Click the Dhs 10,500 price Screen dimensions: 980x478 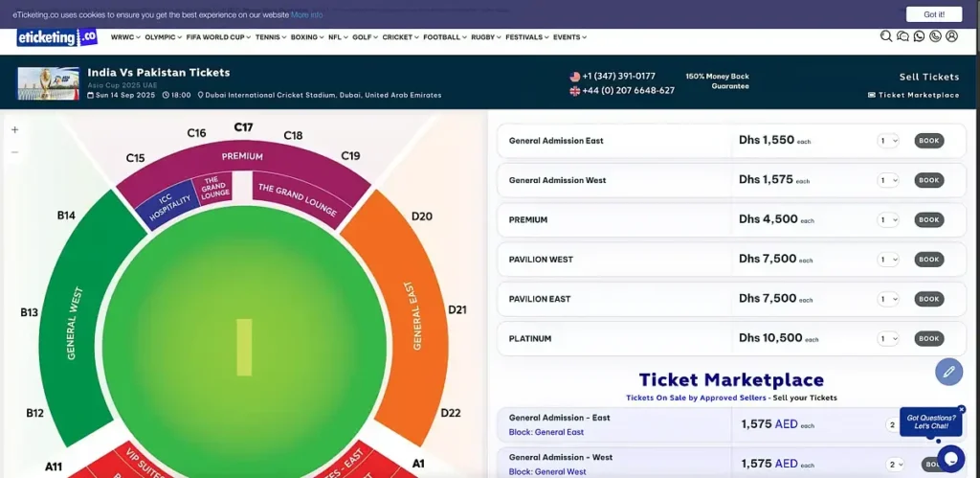pyautogui.click(x=770, y=338)
